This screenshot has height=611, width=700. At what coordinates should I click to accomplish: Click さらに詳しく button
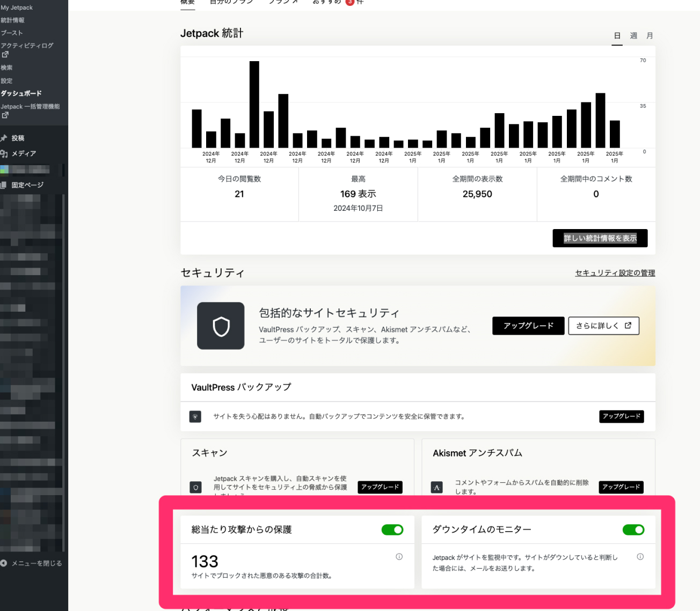pos(604,326)
